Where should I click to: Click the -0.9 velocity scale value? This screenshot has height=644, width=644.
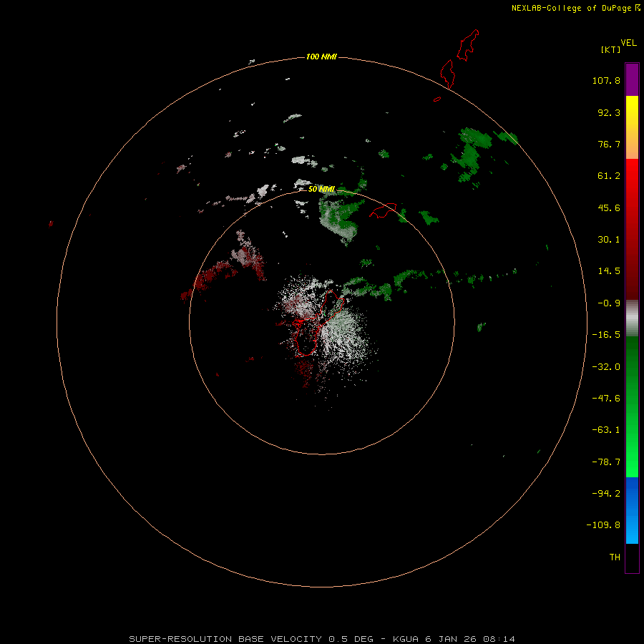coord(609,303)
